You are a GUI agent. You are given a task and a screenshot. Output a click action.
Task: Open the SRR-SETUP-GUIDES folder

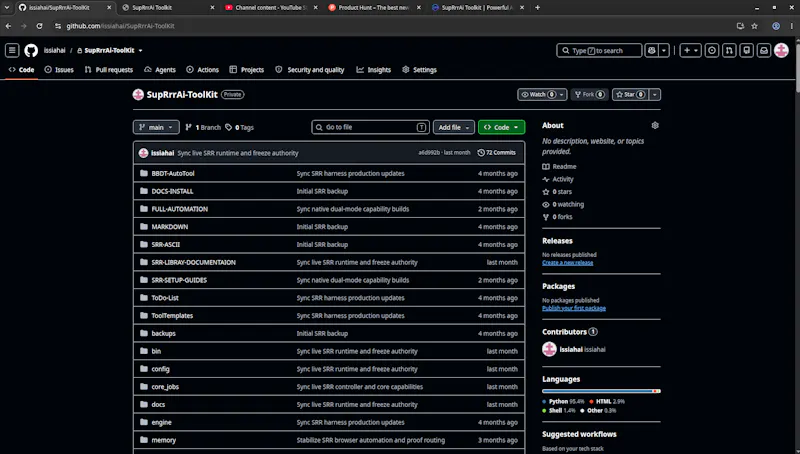[179, 280]
